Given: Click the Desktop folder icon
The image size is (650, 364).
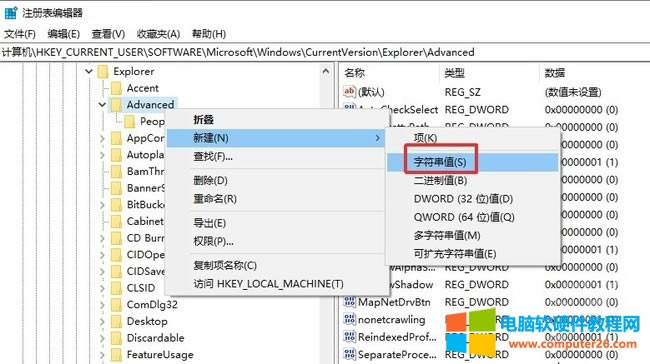Looking at the screenshot, I should pyautogui.click(x=116, y=321).
